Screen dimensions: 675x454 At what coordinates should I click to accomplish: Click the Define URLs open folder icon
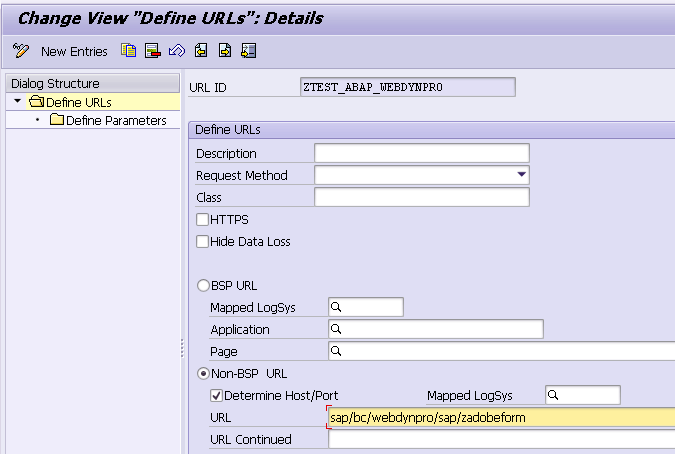36,102
